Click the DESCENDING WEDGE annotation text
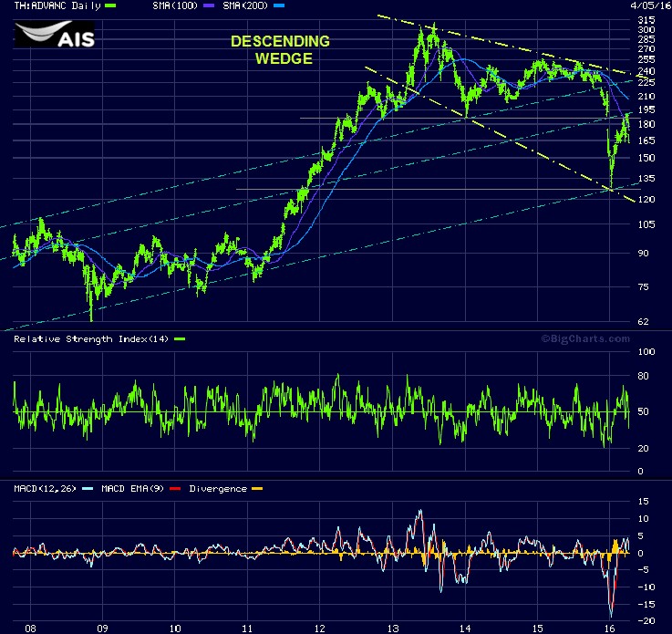Viewport: 672px width, 634px height. pos(280,50)
